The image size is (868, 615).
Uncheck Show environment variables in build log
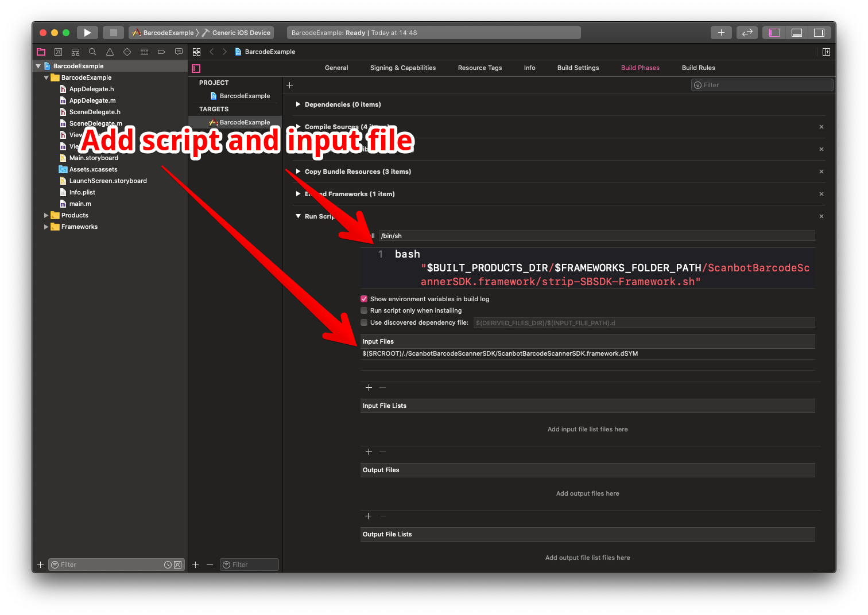pyautogui.click(x=364, y=299)
